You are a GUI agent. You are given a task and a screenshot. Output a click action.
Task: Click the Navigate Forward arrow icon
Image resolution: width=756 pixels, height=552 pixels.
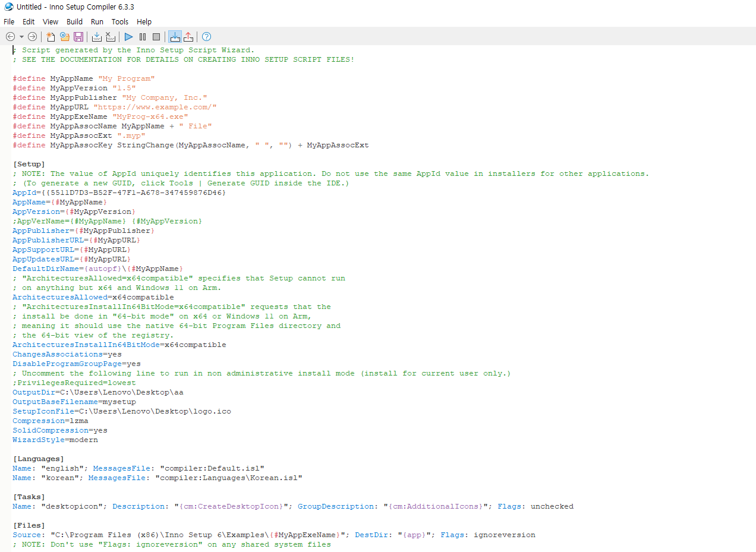[x=32, y=37]
